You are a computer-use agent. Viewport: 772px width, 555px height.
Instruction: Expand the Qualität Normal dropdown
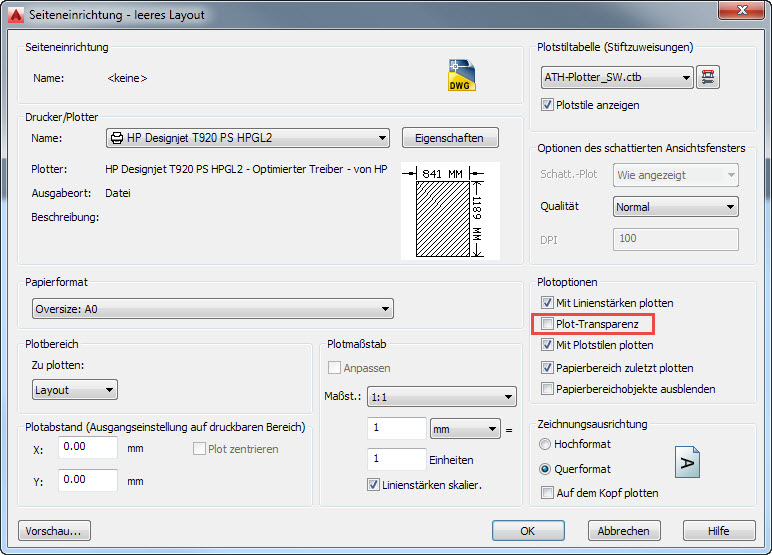pos(675,207)
